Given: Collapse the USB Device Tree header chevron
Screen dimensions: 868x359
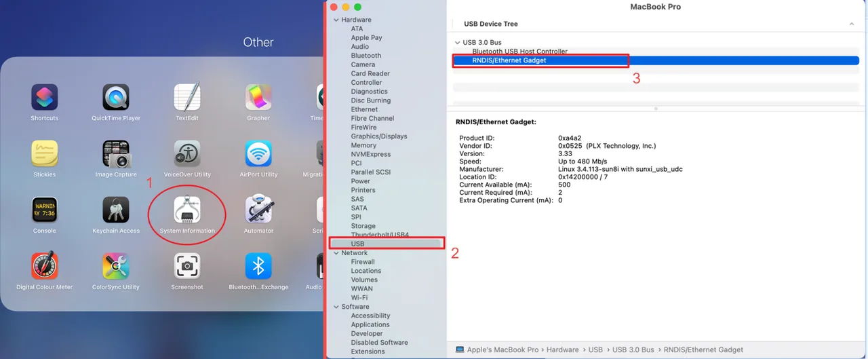Looking at the screenshot, I should [x=852, y=24].
